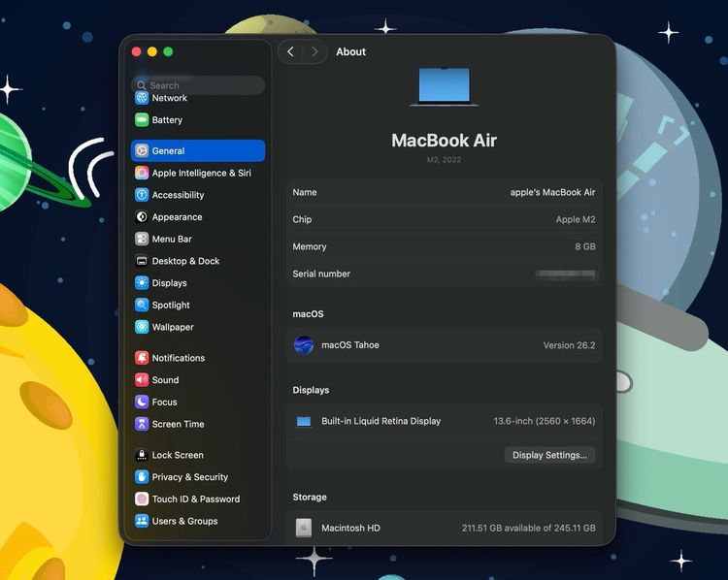This screenshot has height=580, width=728.
Task: Click the Lock Screen padlock icon
Action: pos(142,455)
